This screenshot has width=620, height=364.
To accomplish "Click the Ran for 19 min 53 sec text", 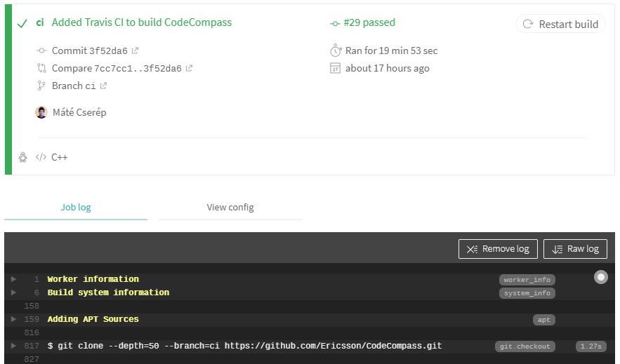I will [392, 50].
